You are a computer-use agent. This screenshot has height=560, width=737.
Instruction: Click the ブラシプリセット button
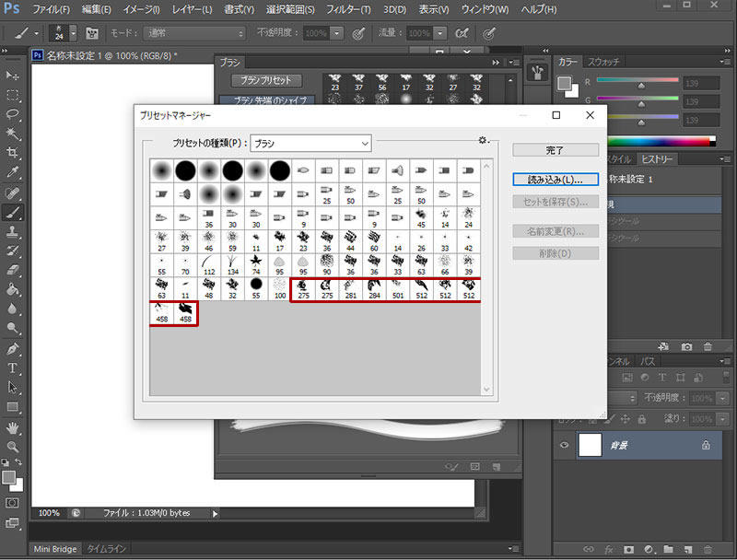click(x=266, y=80)
